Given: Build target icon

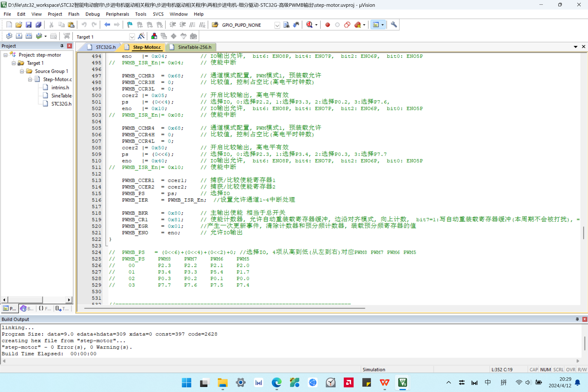Looking at the screenshot, I should tap(19, 36).
